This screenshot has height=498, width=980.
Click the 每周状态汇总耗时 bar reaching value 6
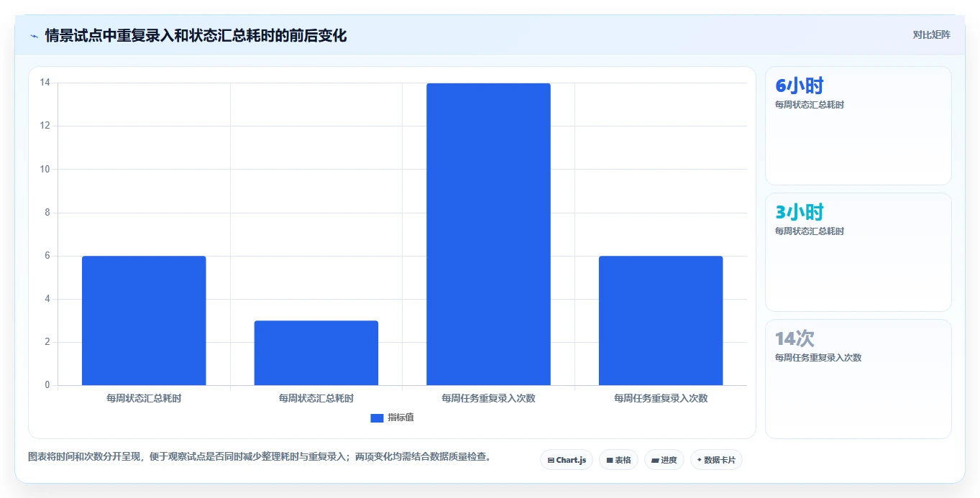144,321
